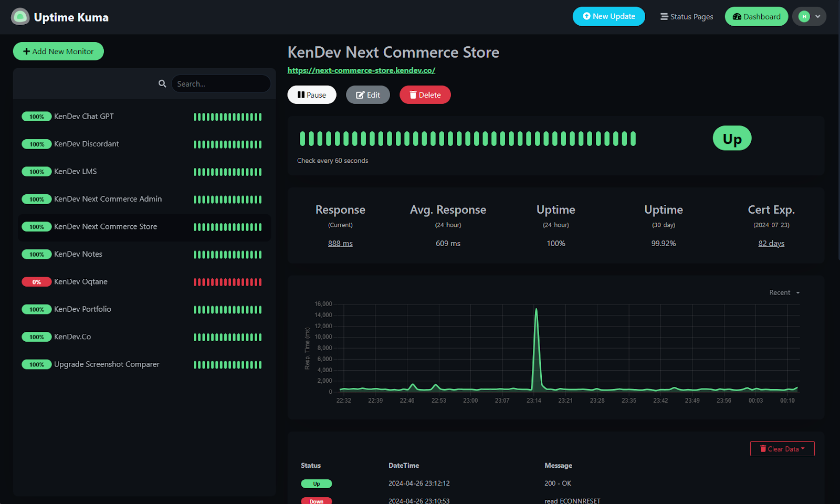
Task: Click the 100% 24-hour uptime value
Action: coord(556,244)
